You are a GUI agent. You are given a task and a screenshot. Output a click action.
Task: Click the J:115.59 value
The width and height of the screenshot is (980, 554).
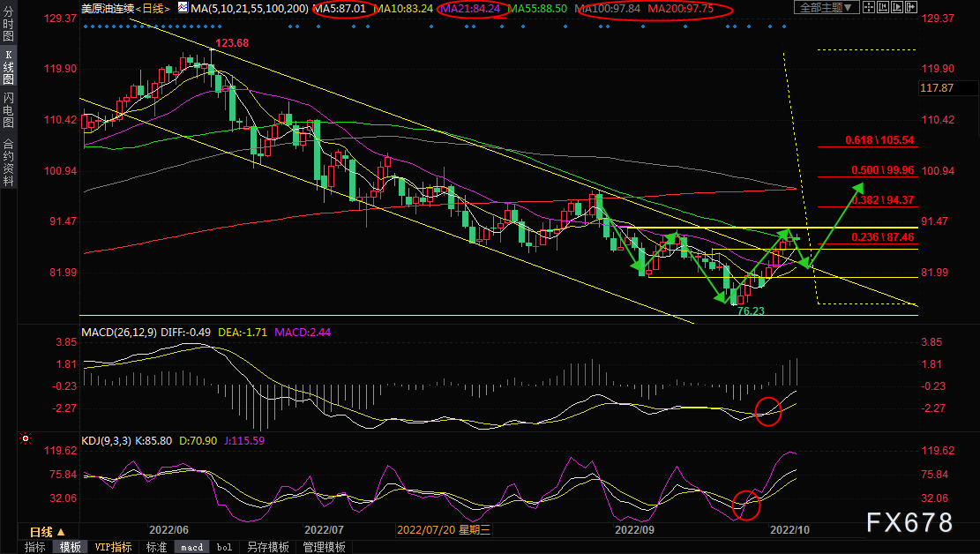click(x=243, y=440)
